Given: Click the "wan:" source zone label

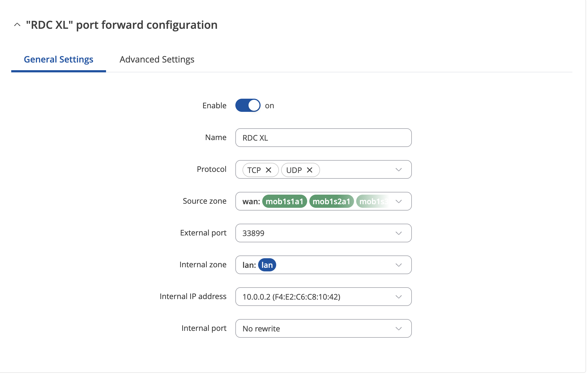Looking at the screenshot, I should (x=251, y=201).
